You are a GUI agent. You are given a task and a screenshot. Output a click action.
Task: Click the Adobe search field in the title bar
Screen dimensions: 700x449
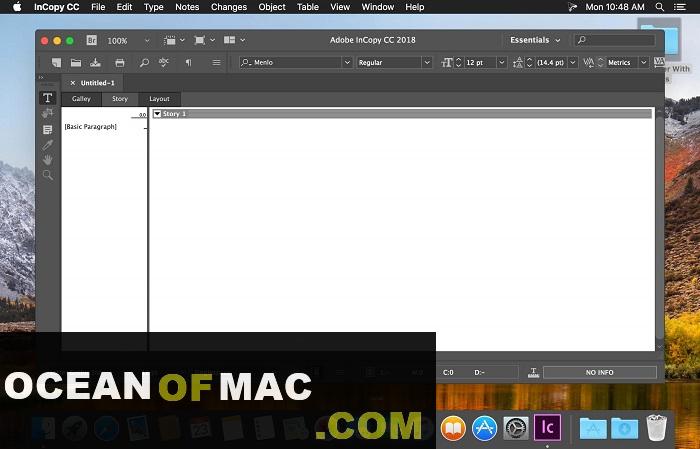click(615, 40)
